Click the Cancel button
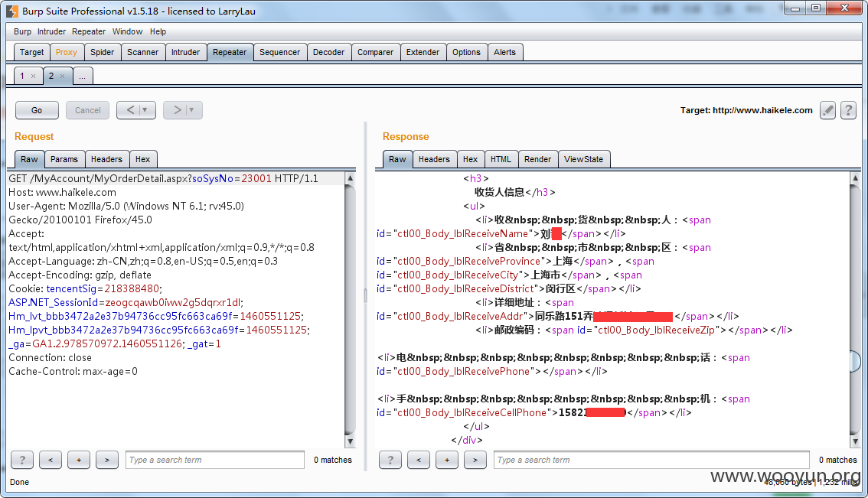The height and width of the screenshot is (498, 868). coord(87,110)
